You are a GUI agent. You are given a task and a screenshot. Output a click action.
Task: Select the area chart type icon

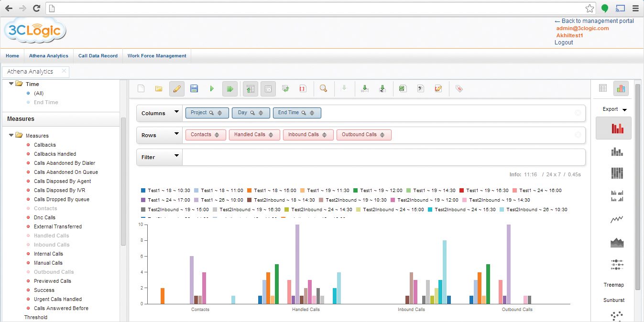pos(617,242)
